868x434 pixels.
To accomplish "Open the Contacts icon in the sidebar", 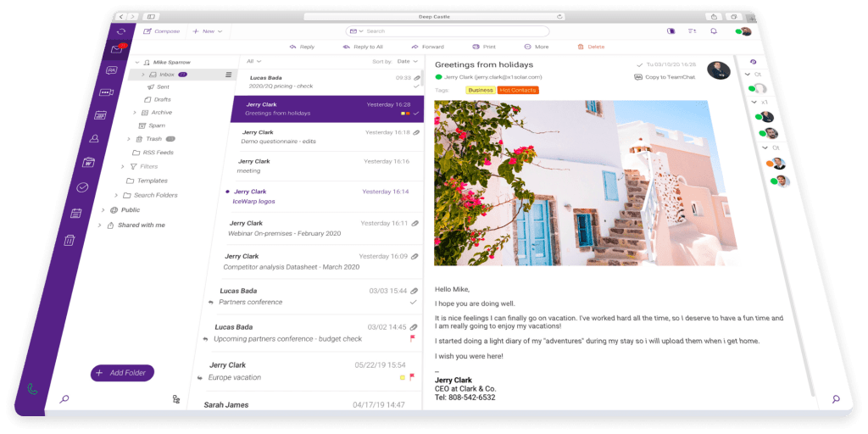I will (95, 138).
